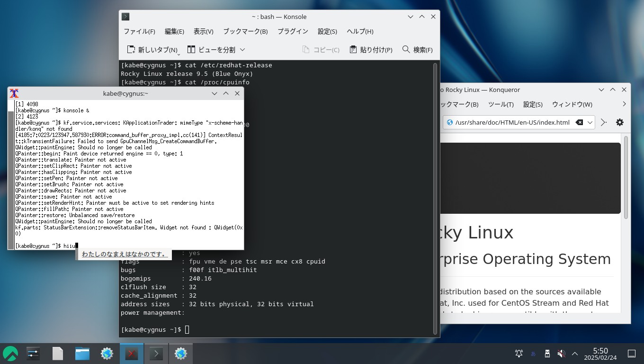Click ビューを分割 split view button
644x364 pixels.
211,50
